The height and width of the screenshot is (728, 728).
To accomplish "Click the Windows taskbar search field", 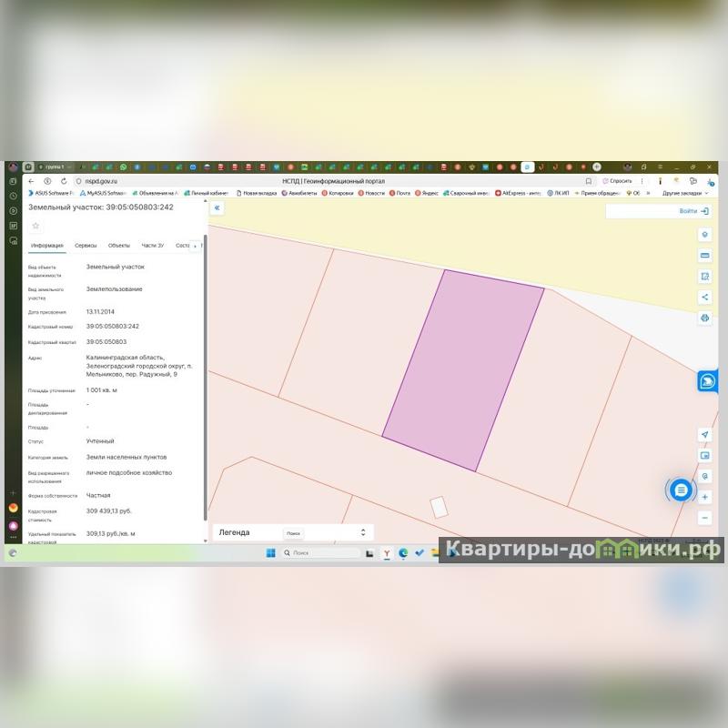I will (x=321, y=552).
